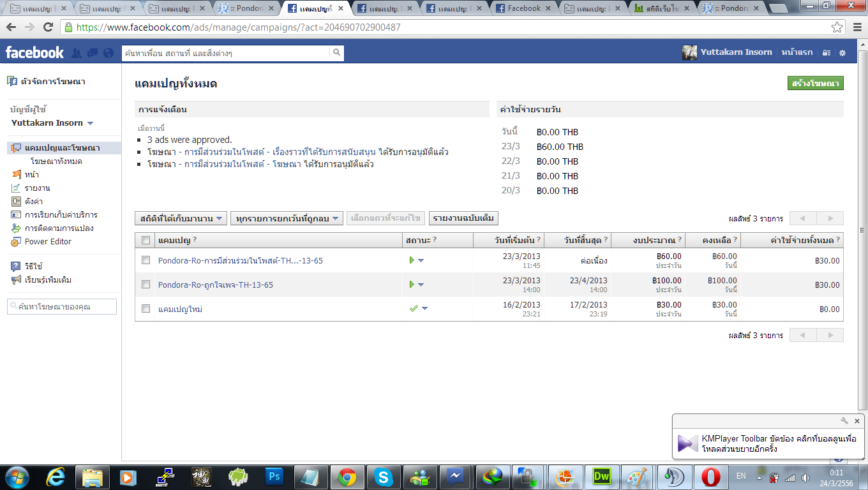868x490 pixels.
Task: Open status dropdown for first Pondora-Ro campaign
Action: tap(421, 260)
